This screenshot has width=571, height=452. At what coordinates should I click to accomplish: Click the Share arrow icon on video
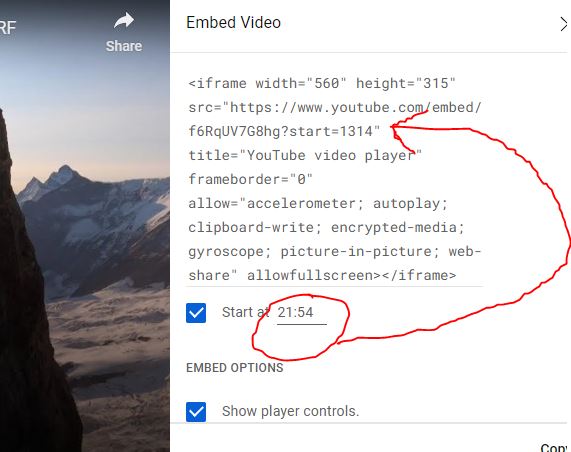point(124,21)
